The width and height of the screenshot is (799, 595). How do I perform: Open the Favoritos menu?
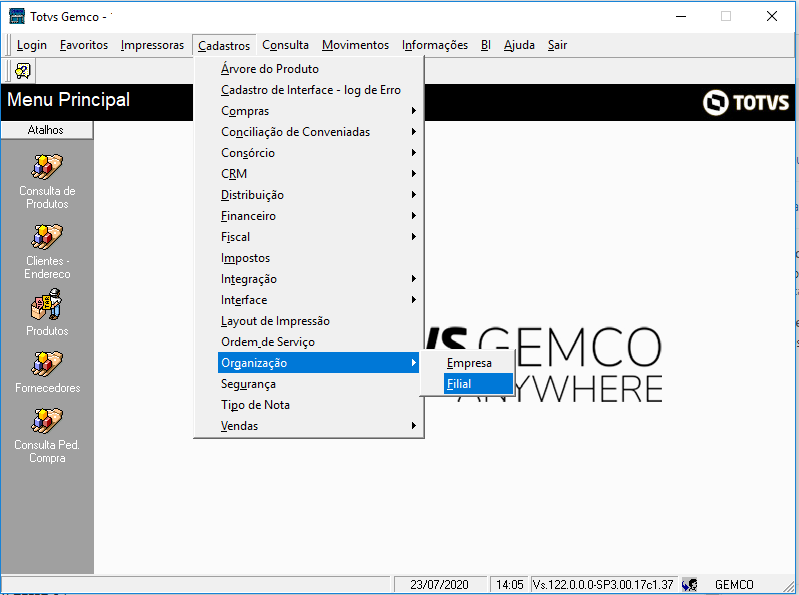[84, 45]
